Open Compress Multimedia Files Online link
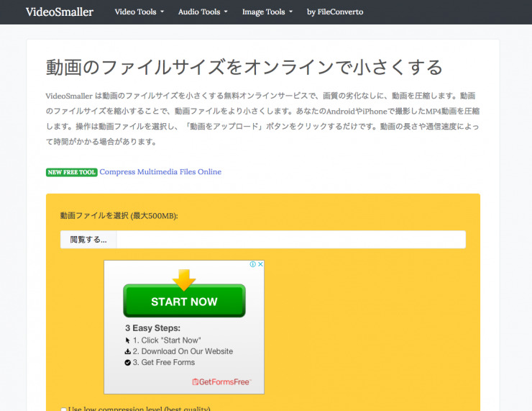 tap(160, 172)
